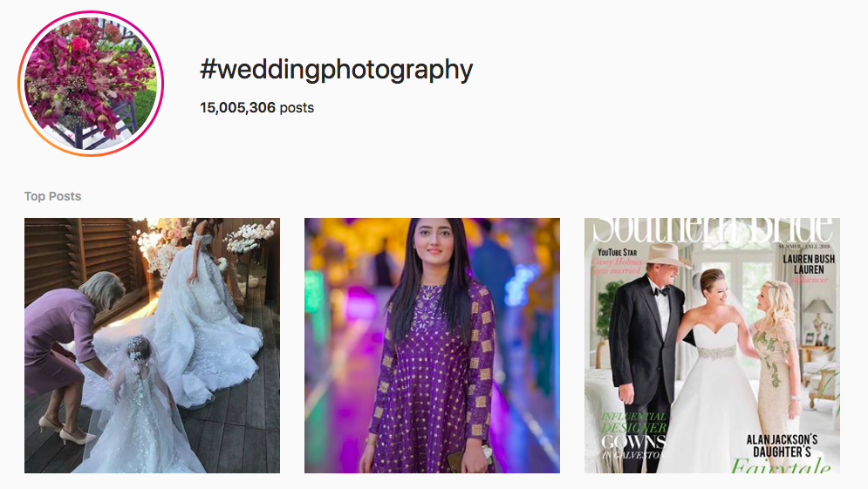Click the Lauren Bush Lauren cover text
Viewport: 868px width, 489px height.
pyautogui.click(x=809, y=264)
